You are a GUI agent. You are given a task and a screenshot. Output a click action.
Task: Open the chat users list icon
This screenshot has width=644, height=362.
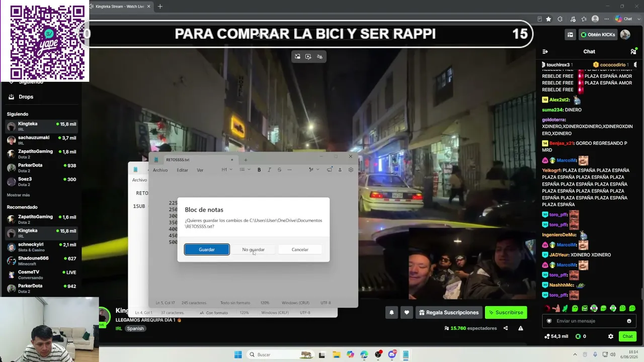(x=633, y=51)
